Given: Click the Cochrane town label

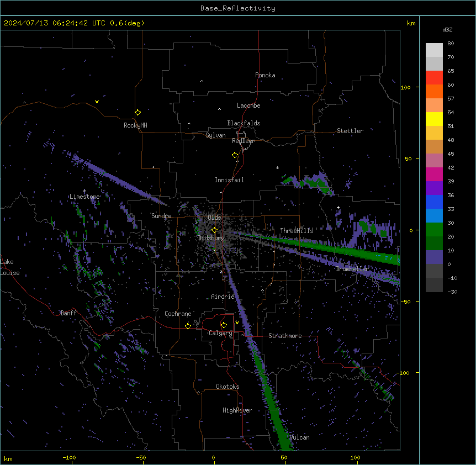Looking at the screenshot, I should pyautogui.click(x=178, y=314).
